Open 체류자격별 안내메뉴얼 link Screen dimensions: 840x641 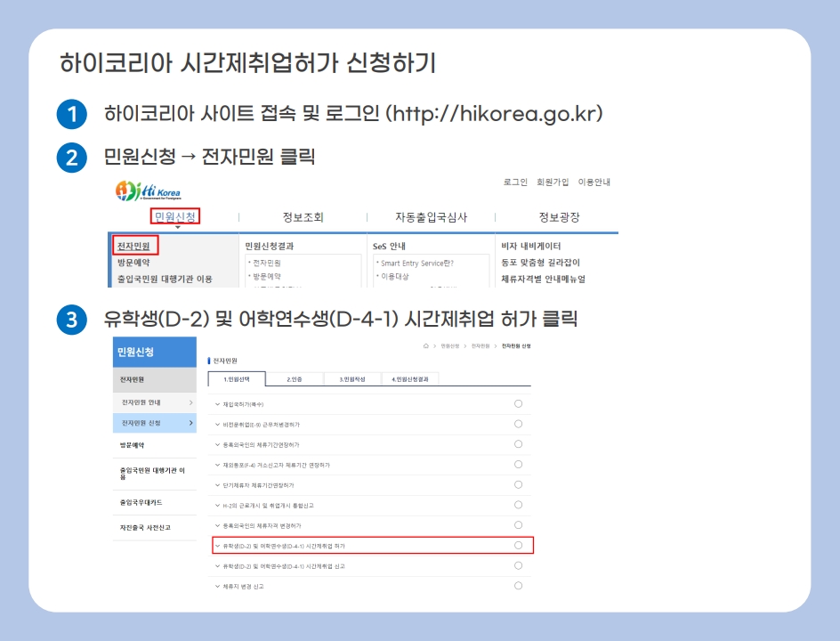543,280
